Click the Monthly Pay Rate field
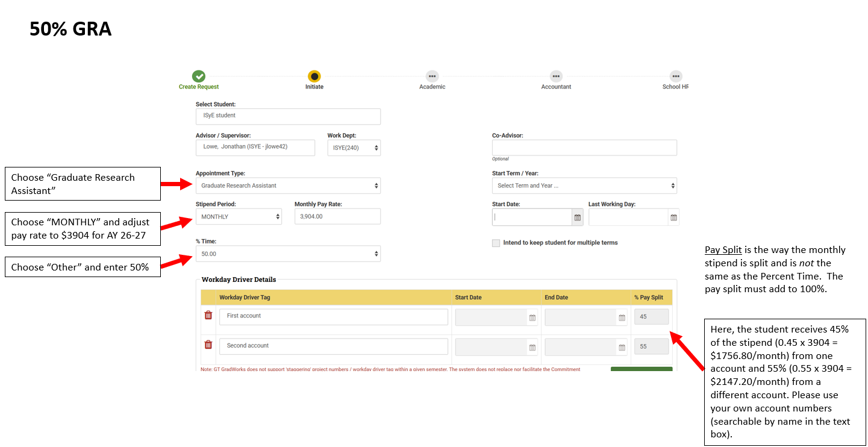 click(337, 216)
